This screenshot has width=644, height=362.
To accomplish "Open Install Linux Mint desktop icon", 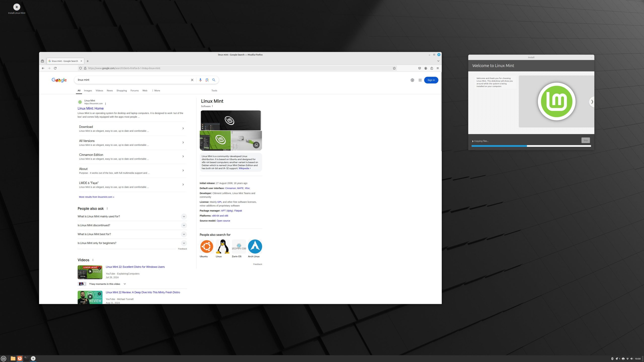I will (x=17, y=9).
